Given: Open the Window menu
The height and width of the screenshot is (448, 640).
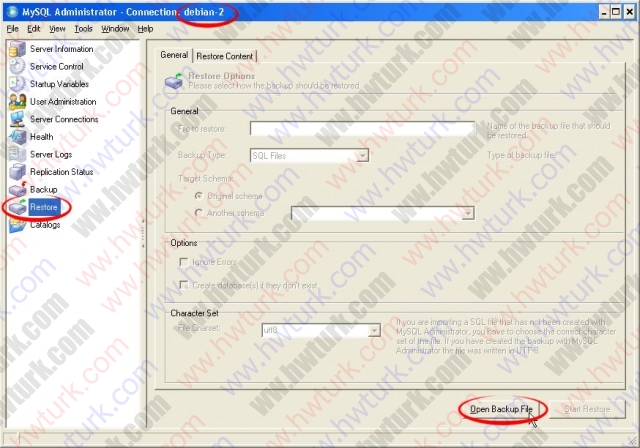Looking at the screenshot, I should pyautogui.click(x=115, y=29).
